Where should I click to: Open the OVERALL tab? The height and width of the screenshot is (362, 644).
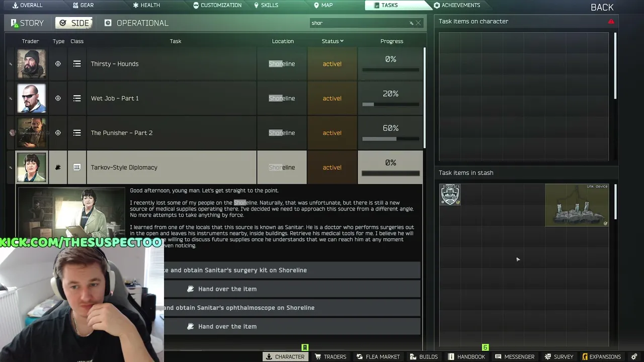click(27, 5)
